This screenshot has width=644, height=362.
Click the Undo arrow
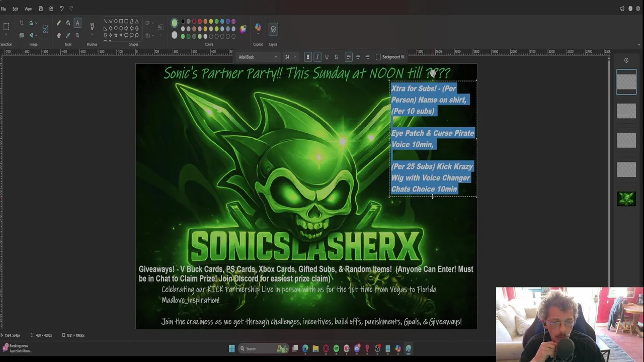pyautogui.click(x=61, y=9)
